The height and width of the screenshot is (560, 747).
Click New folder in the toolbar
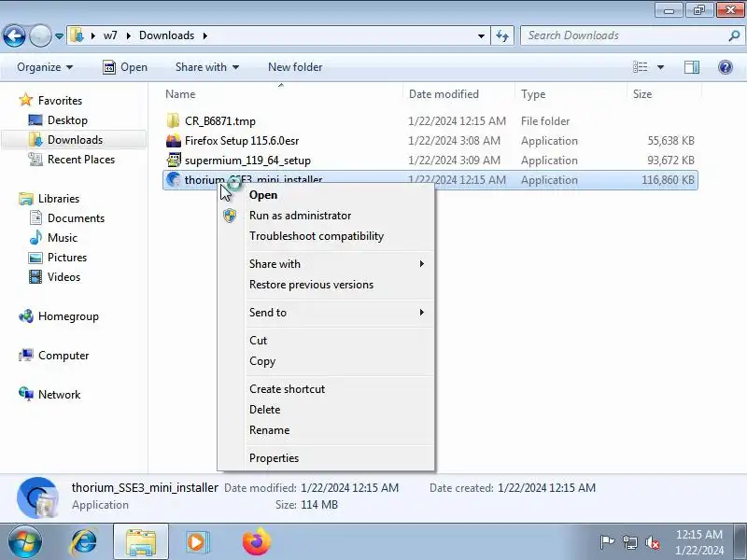295,67
